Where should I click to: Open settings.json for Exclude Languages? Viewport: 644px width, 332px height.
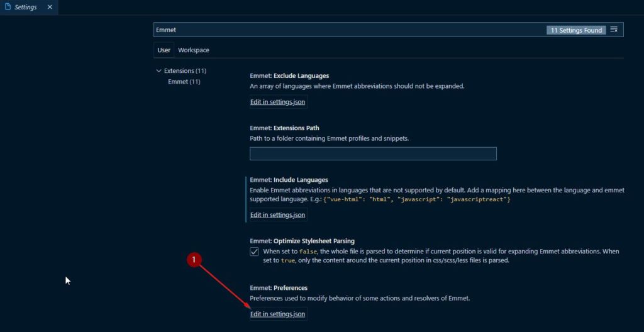pos(277,102)
